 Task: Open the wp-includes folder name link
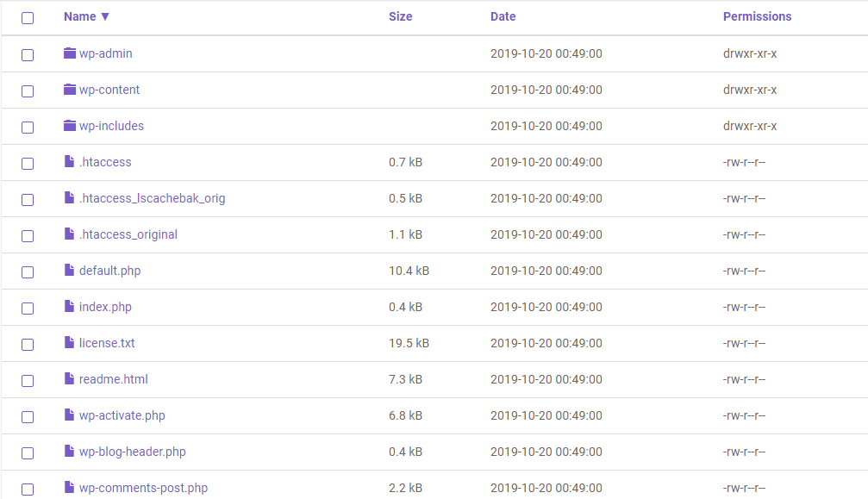[x=111, y=126]
